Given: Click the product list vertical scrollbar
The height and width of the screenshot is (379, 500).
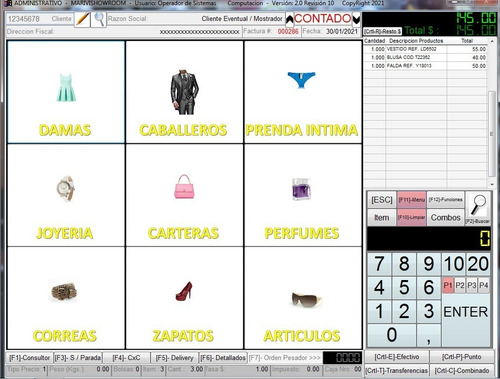Looking at the screenshot, I should (x=491, y=133).
